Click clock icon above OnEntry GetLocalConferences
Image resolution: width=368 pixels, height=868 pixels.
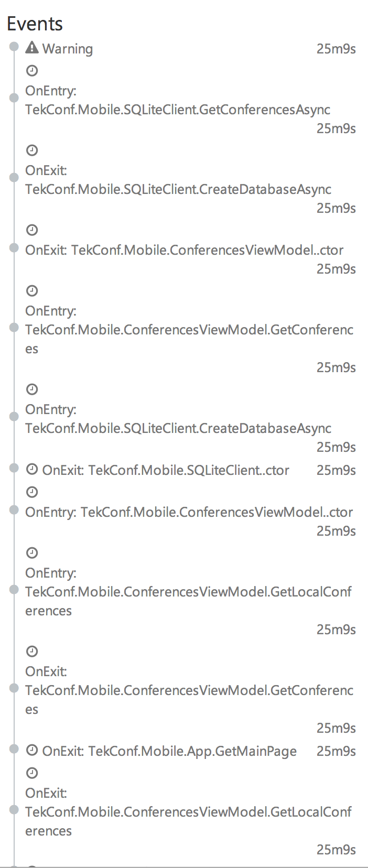pyautogui.click(x=32, y=553)
